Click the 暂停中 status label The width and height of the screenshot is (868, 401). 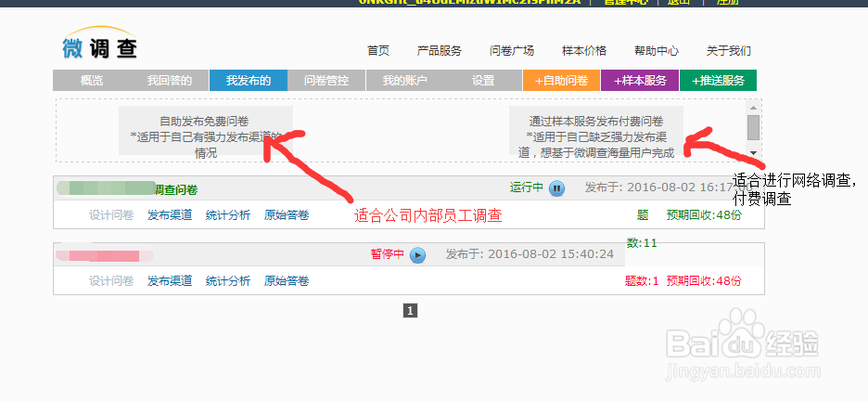pyautogui.click(x=388, y=254)
